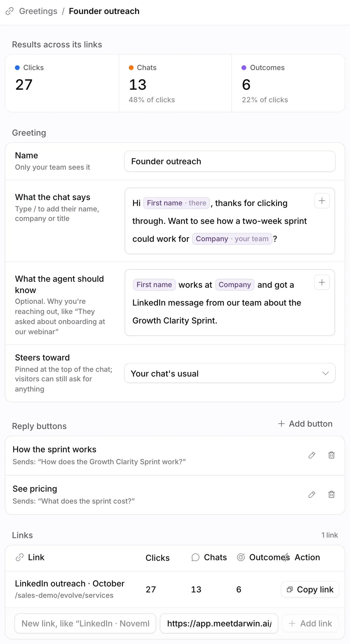This screenshot has width=350, height=644.
Task: Click 22% of clicks text
Action: pos(265,100)
